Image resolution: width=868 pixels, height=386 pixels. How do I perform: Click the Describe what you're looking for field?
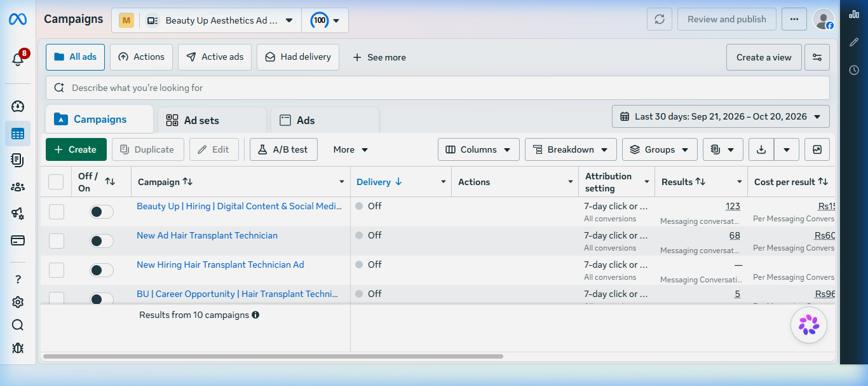[438, 88]
